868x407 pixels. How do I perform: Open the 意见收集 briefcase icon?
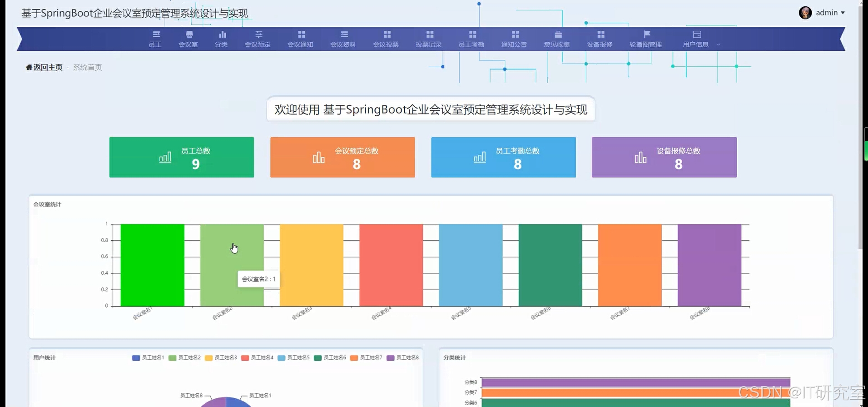(558, 35)
